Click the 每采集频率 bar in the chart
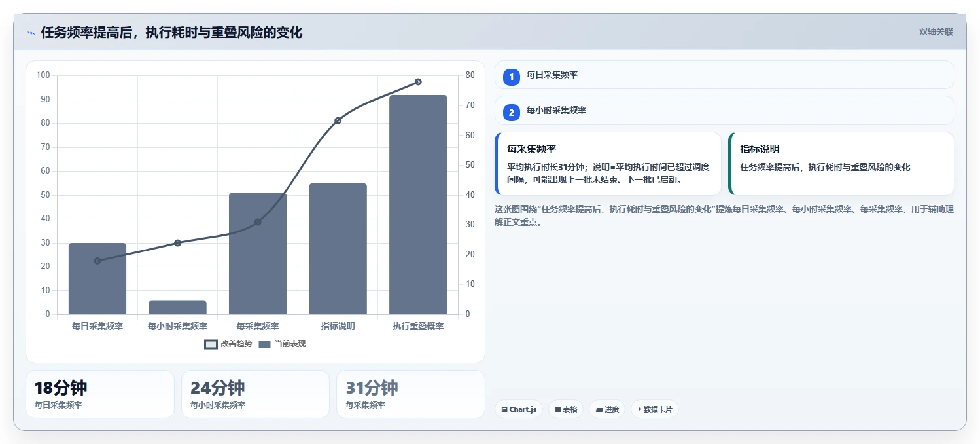The image size is (980, 444). click(258, 253)
